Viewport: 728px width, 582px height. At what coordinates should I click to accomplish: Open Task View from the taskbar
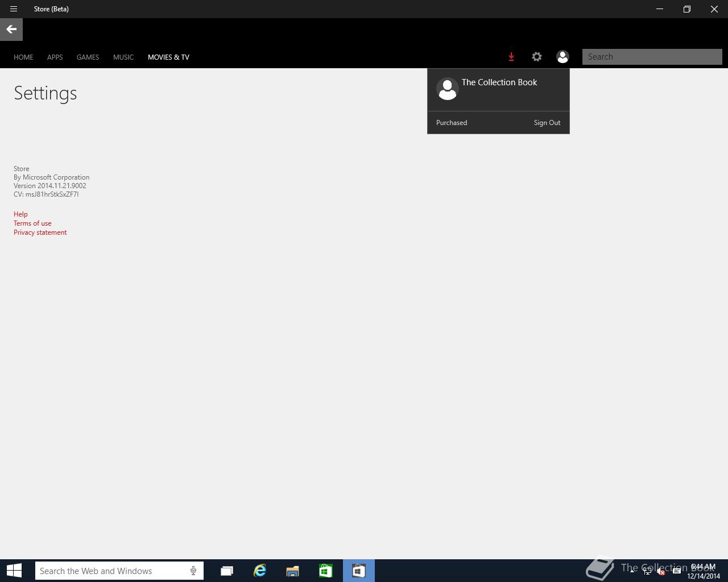tap(227, 571)
